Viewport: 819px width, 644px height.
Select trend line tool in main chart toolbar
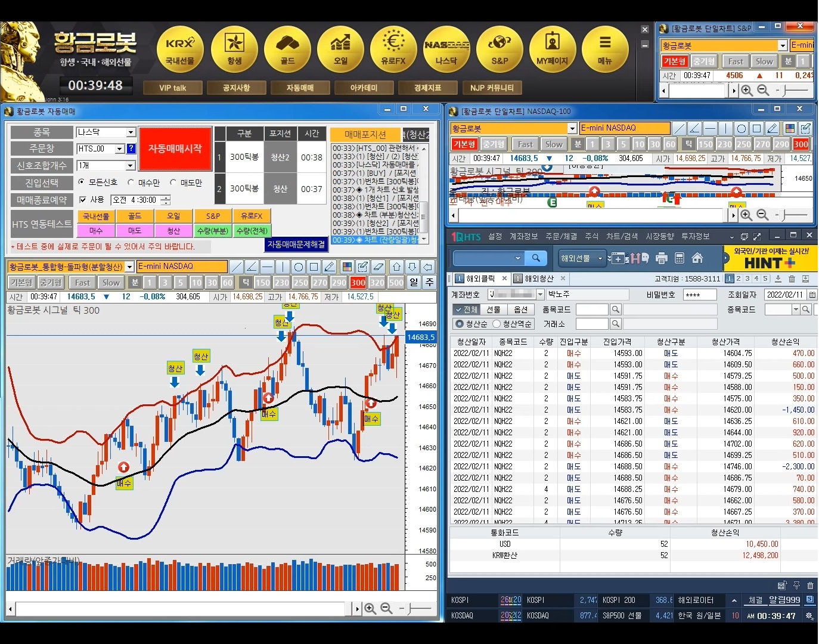click(x=237, y=267)
